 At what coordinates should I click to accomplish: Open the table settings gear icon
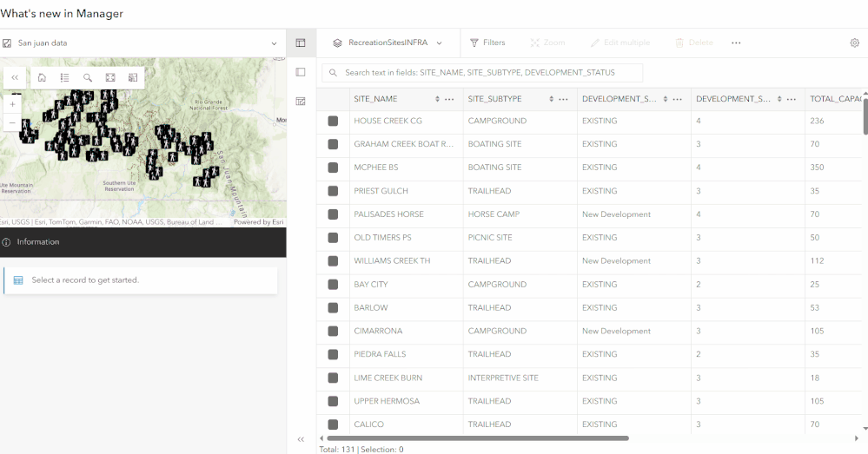pos(854,43)
